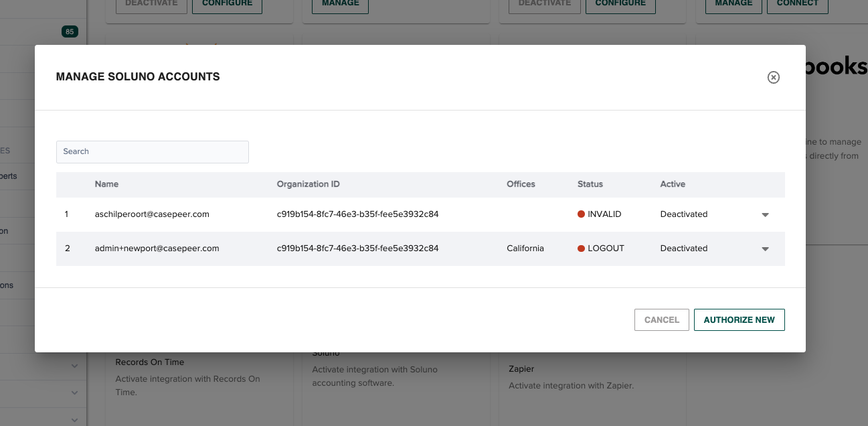Click the LOGOUT status in row 2
Image resolution: width=868 pixels, height=426 pixels.
click(x=601, y=248)
